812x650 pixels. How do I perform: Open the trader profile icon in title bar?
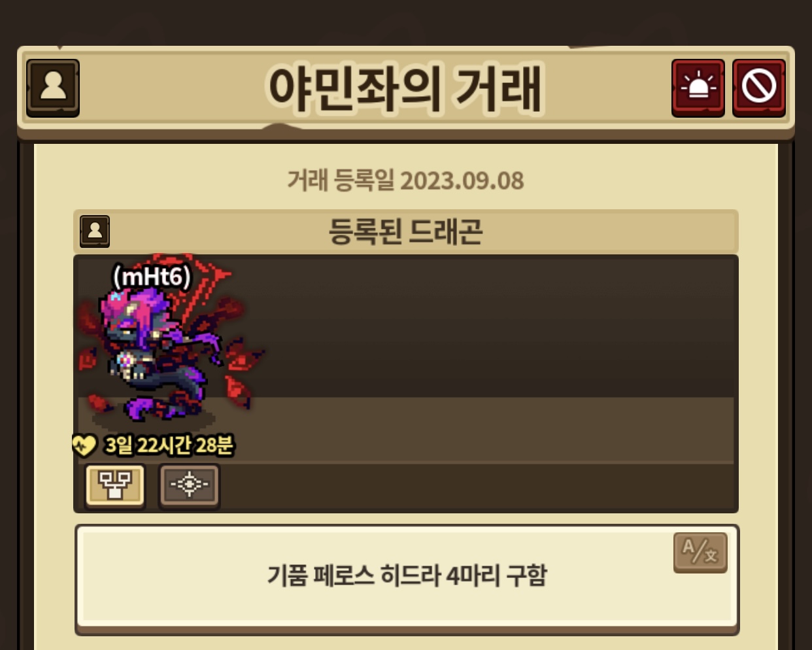(x=53, y=88)
